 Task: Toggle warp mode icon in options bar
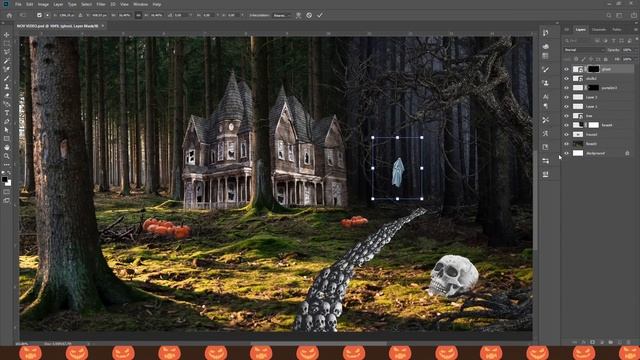pyautogui.click(x=298, y=15)
